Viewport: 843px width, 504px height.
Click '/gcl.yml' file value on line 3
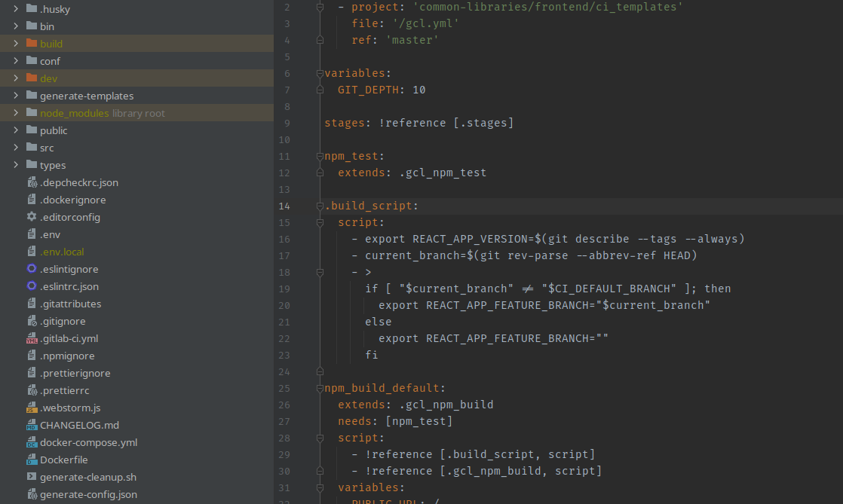coord(426,23)
